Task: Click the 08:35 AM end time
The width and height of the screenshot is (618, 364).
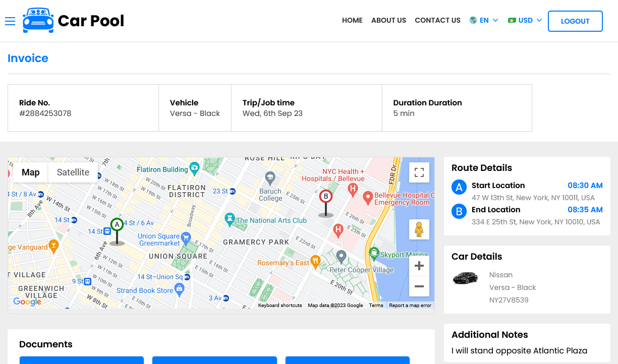Action: tap(585, 210)
